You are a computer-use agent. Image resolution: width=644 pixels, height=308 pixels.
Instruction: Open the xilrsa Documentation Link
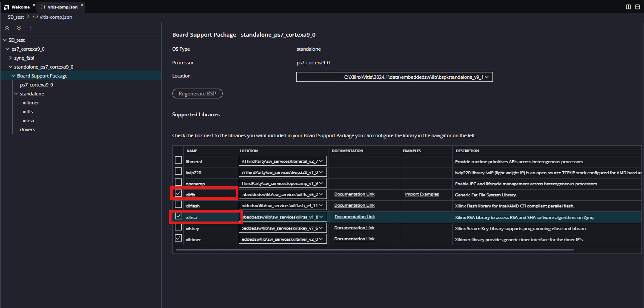point(354,217)
